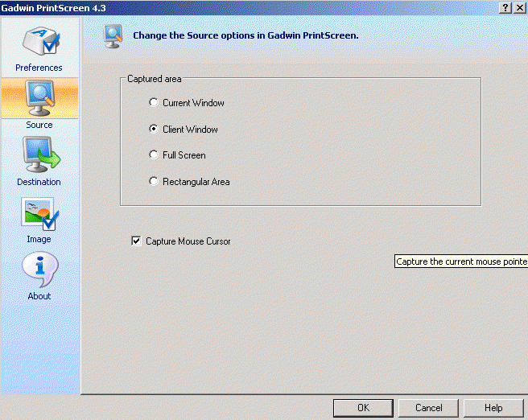Open the Help button at the bottom

point(493,408)
